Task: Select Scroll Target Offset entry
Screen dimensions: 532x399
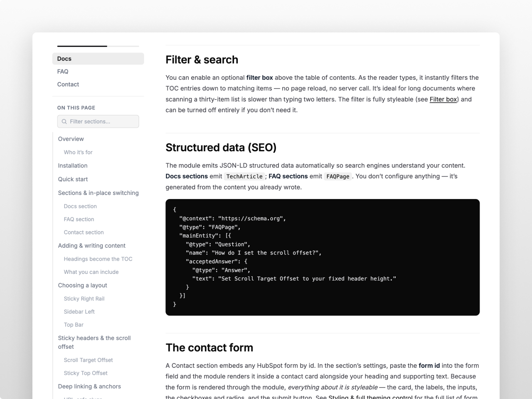Action: point(88,360)
